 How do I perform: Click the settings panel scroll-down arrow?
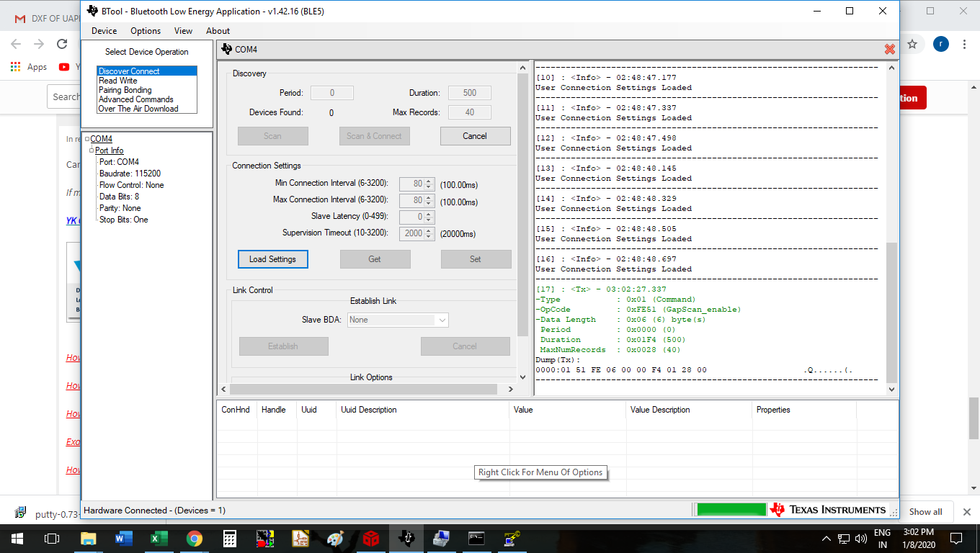pos(522,377)
